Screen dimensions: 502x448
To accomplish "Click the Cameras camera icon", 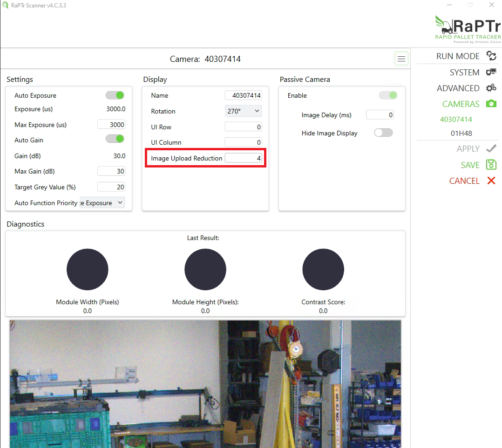I will [491, 104].
